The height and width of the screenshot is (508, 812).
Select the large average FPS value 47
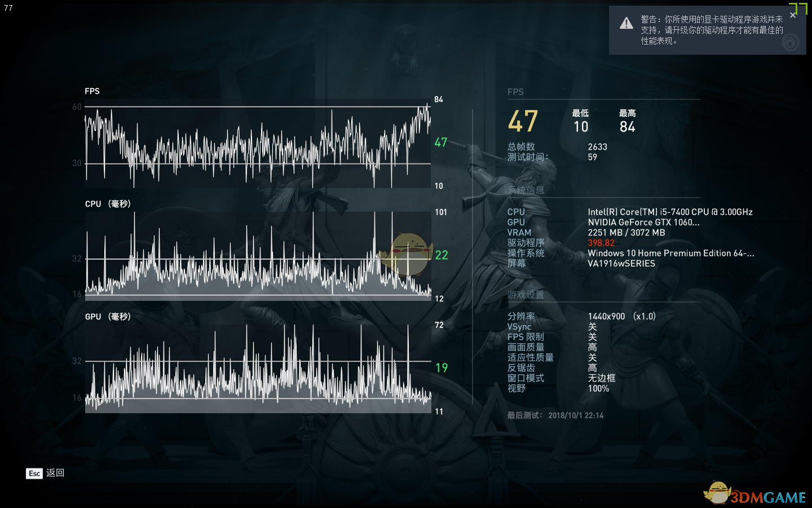click(x=523, y=122)
